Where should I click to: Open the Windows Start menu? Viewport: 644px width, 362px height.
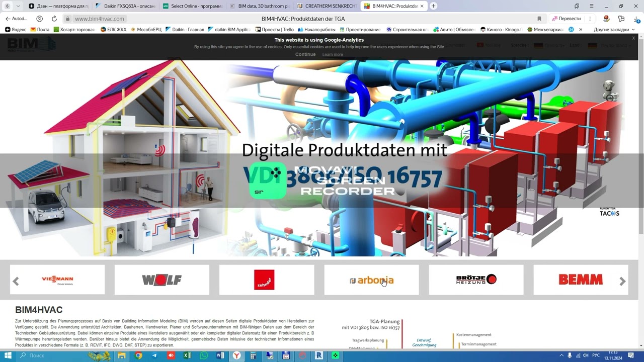click(x=8, y=355)
